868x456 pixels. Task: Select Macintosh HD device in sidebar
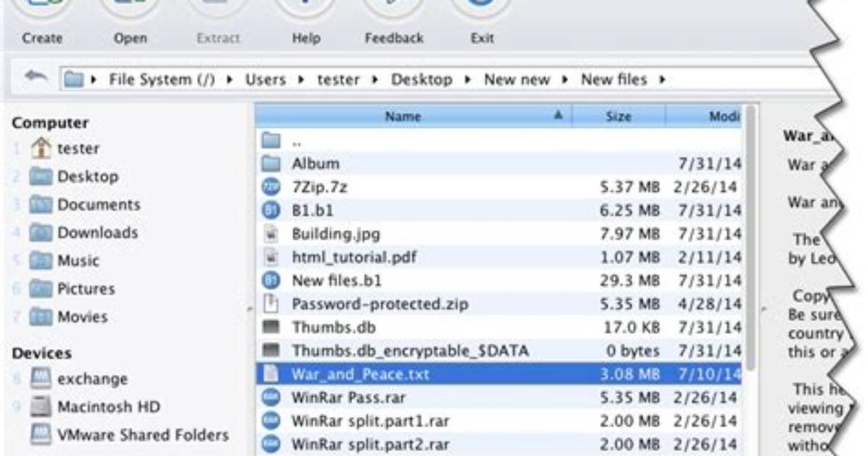coord(94,407)
